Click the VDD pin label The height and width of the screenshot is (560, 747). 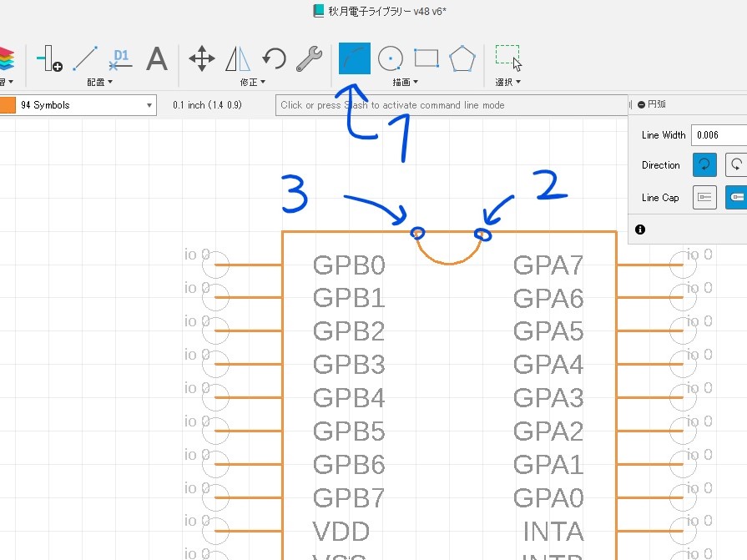(x=341, y=532)
